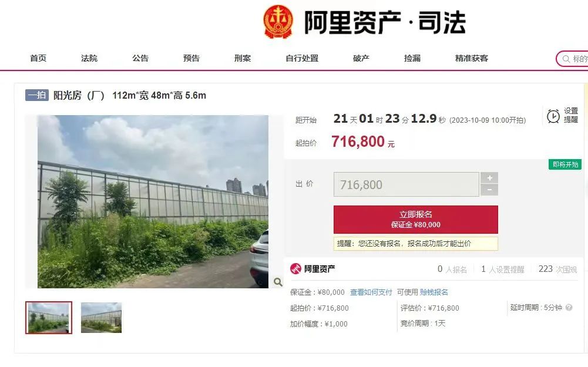Decrease the bid with the minus button
The width and height of the screenshot is (588, 367).
click(489, 190)
